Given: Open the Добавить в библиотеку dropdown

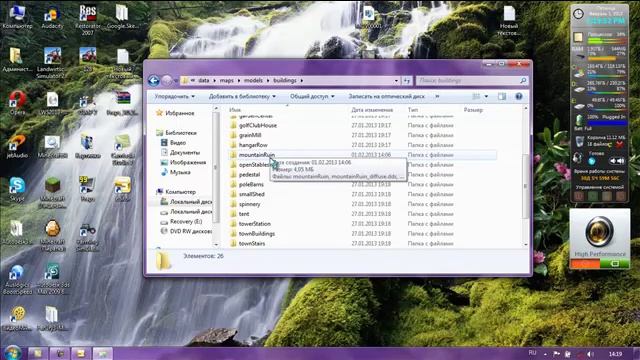Looking at the screenshot, I should 242,96.
